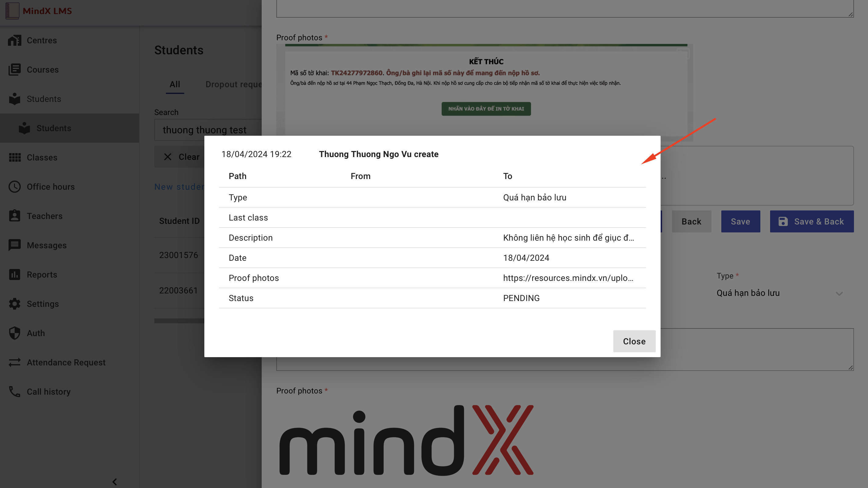Switch to the All tab

click(174, 84)
